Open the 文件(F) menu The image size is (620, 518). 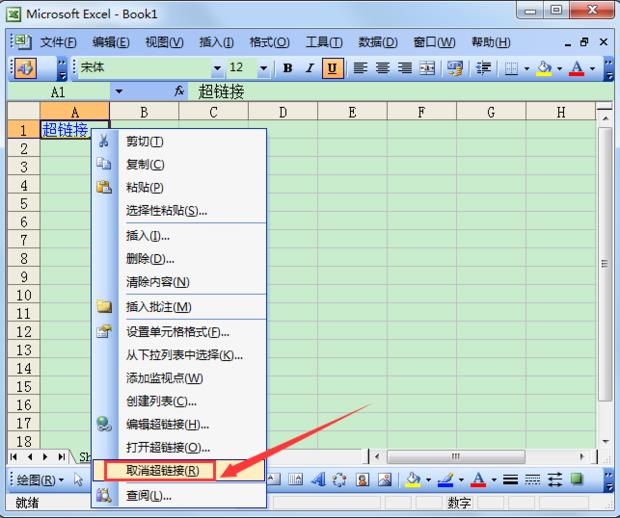(58, 42)
